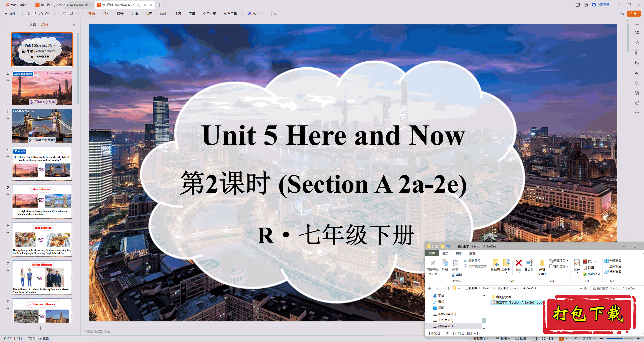644x342 pixels.
Task: Click the format checker icon beside Redo
Action: [71, 14]
